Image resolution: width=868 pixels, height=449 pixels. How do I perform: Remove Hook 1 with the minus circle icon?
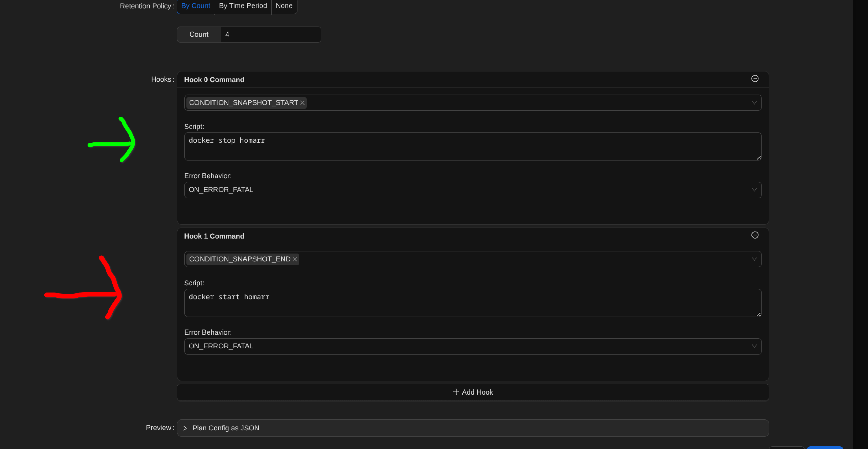tap(755, 235)
